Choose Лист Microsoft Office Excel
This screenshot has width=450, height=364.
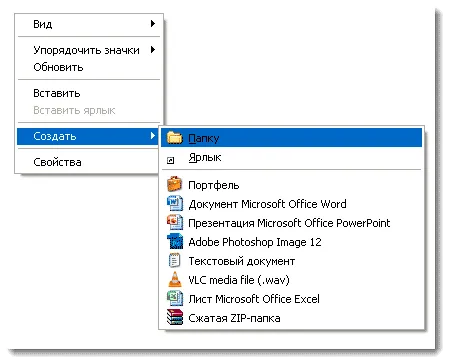(x=291, y=299)
